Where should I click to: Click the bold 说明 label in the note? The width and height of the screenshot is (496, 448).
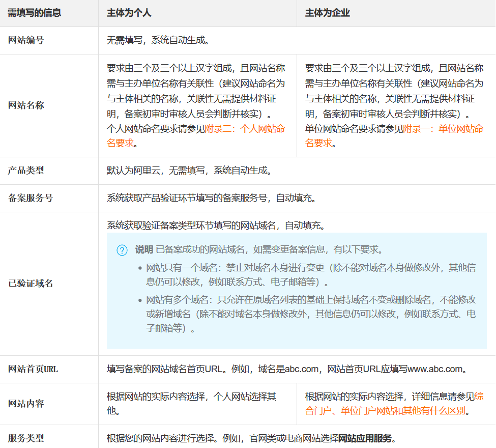point(143,249)
